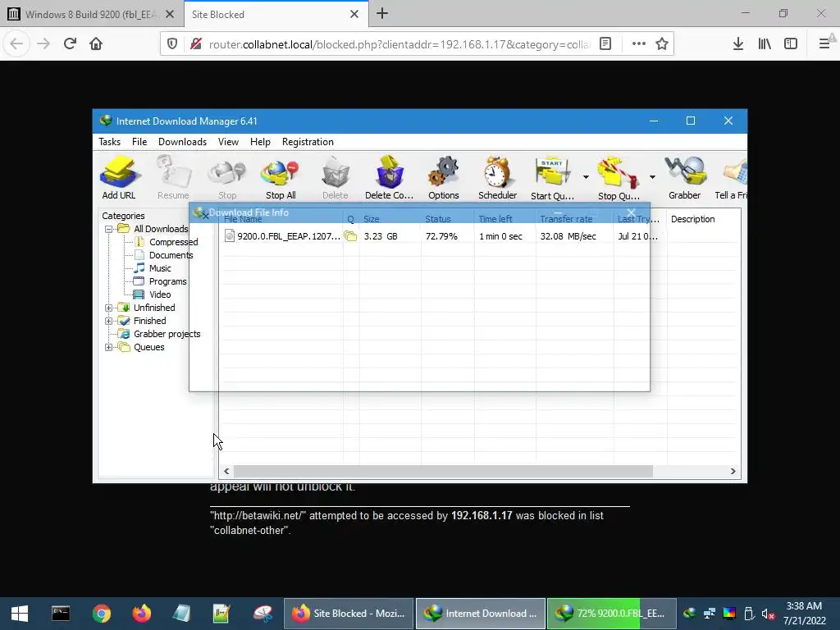Open the View menu in IDM
This screenshot has width=840, height=630.
[228, 142]
